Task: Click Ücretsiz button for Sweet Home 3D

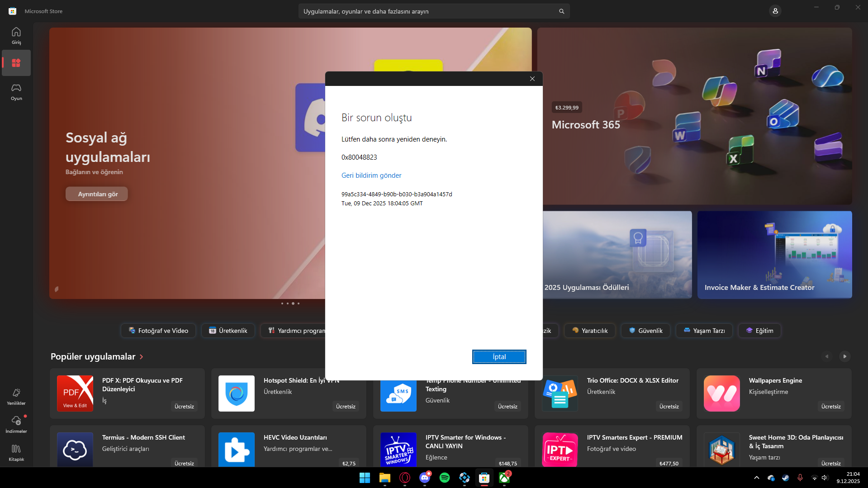Action: [x=831, y=463]
